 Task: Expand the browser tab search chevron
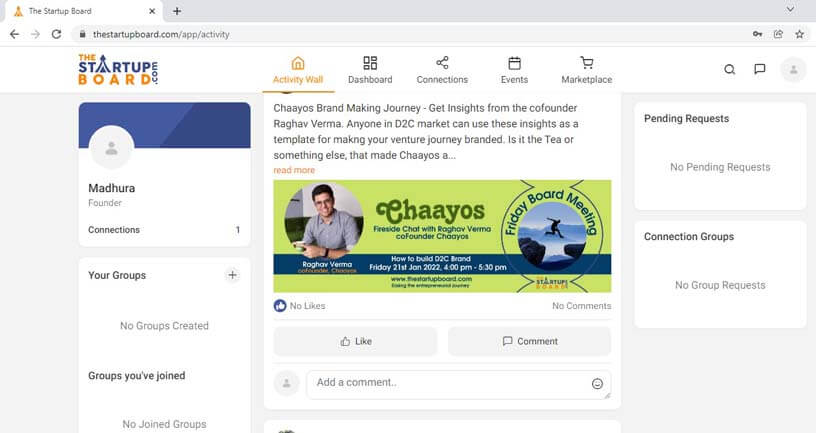[790, 10]
